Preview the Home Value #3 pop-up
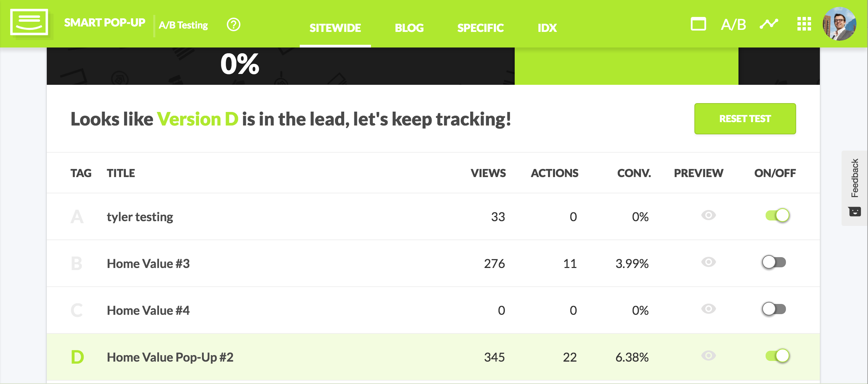Image resolution: width=868 pixels, height=384 pixels. click(708, 262)
